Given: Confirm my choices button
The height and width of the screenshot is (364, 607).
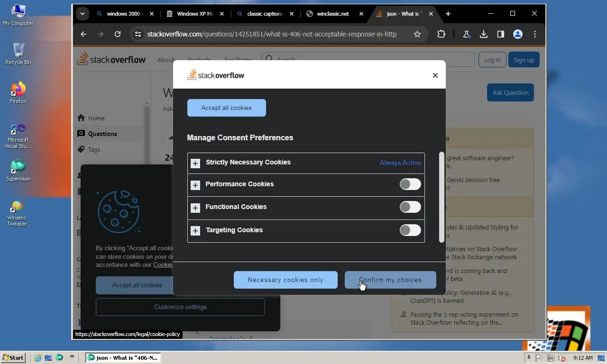Looking at the screenshot, I should point(390,280).
